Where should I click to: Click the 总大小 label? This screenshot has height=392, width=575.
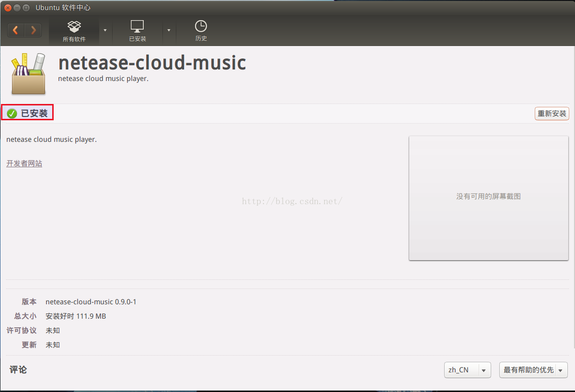(25, 316)
